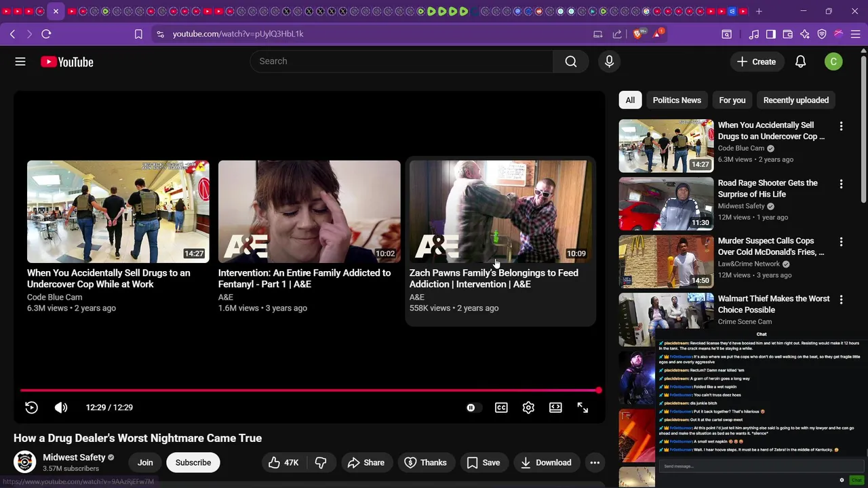Screen dimensions: 868x488
Task: Seek on the red video progress bar
Action: click(309, 390)
